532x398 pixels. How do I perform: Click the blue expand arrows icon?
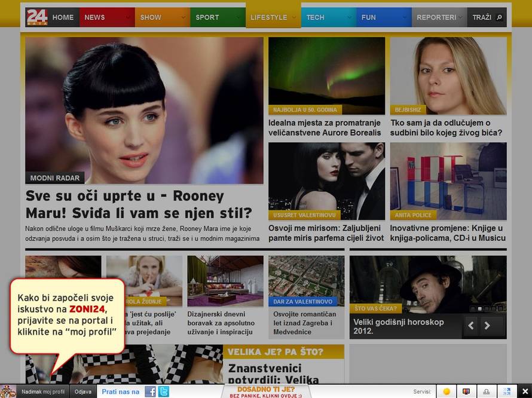click(x=507, y=392)
